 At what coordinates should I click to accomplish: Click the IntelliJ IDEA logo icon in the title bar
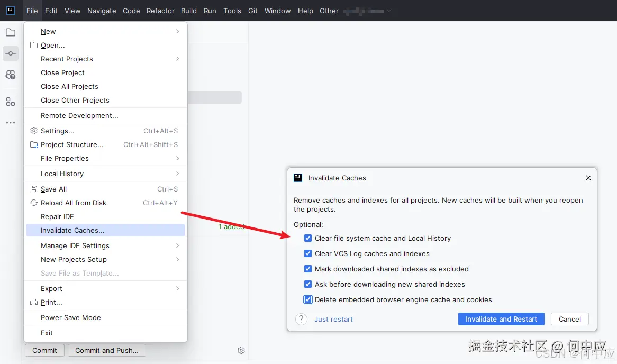coord(11,11)
